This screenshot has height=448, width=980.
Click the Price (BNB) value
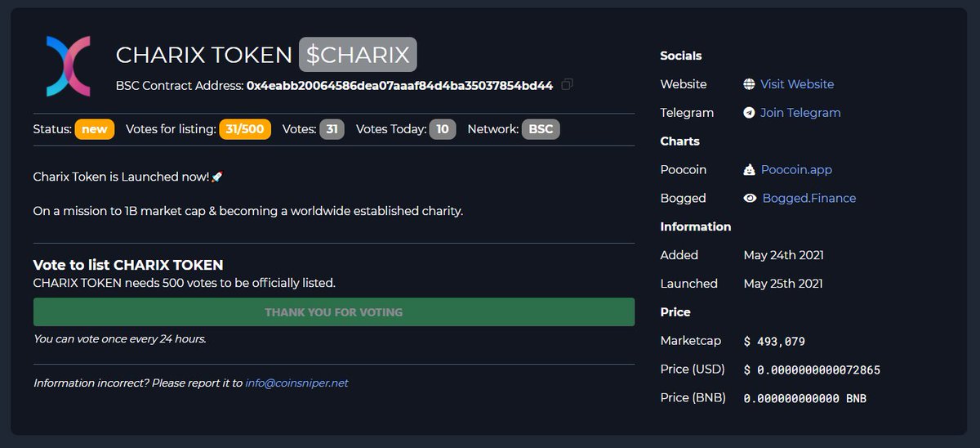click(x=805, y=398)
